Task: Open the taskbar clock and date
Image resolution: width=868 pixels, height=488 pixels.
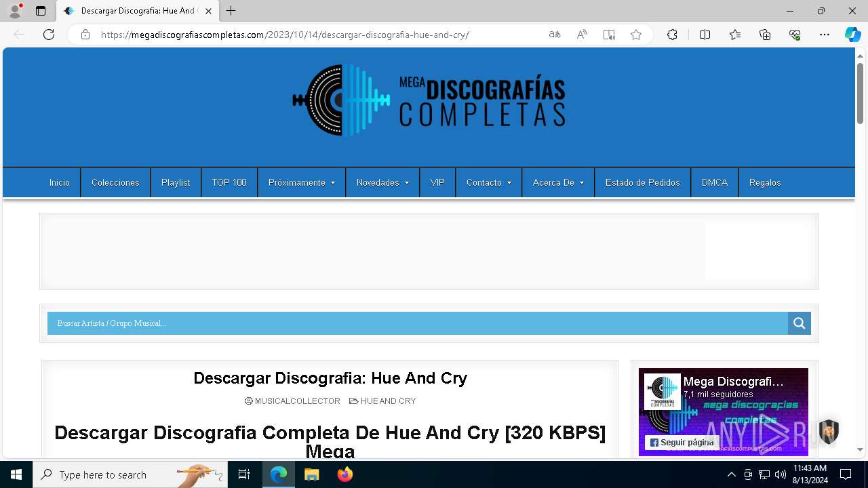Action: [810, 474]
